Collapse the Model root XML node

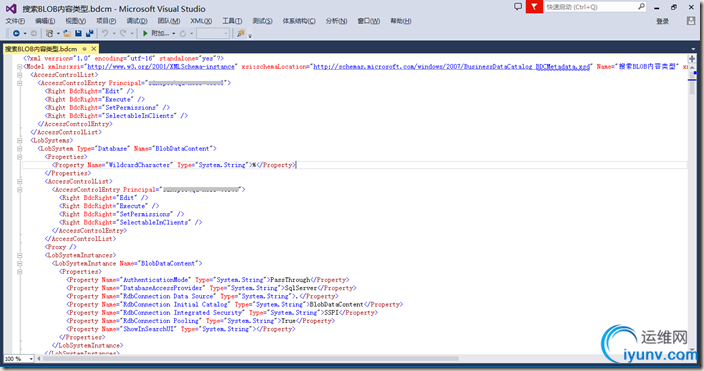point(19,66)
